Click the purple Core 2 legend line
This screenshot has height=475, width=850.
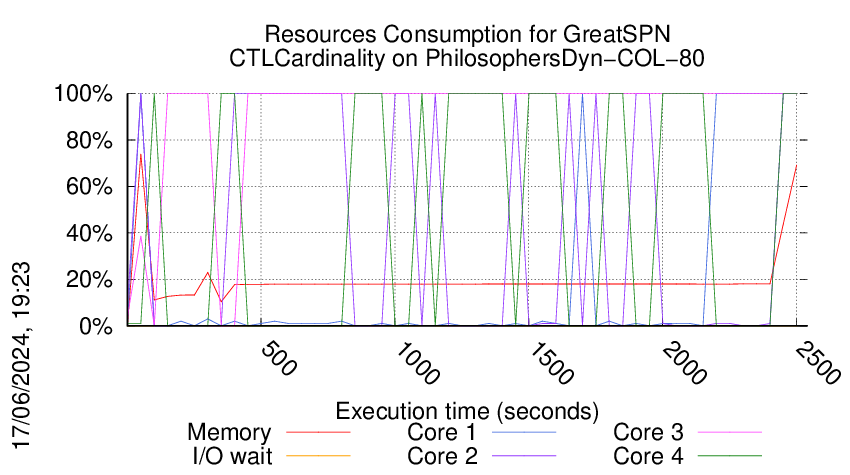tap(524, 456)
